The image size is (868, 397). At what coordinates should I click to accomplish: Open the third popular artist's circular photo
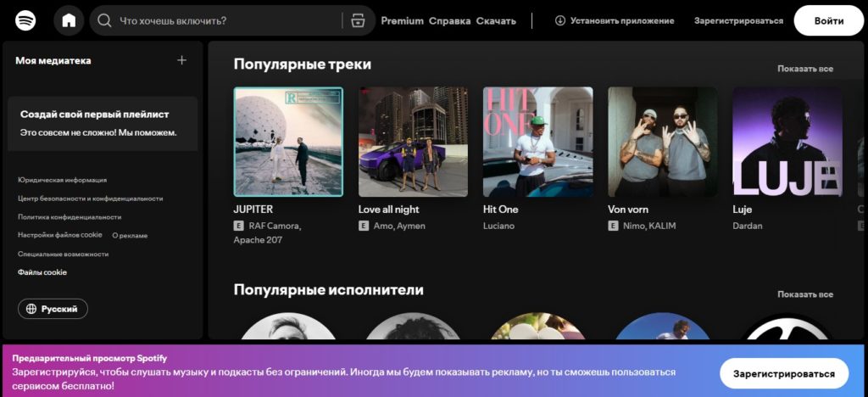[x=538, y=326]
